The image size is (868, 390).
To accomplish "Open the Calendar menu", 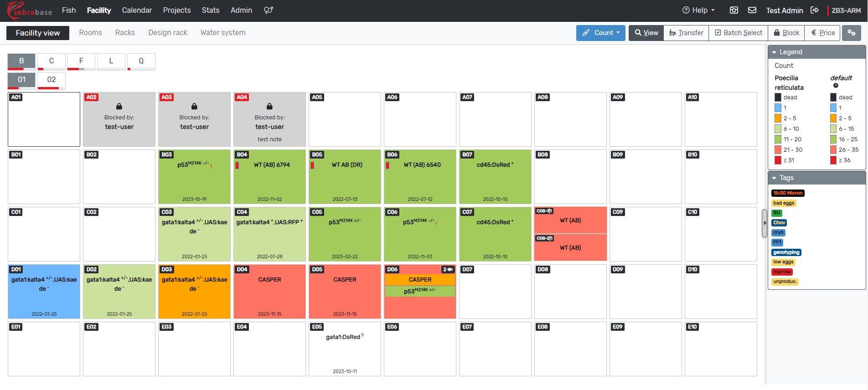I will tap(137, 10).
